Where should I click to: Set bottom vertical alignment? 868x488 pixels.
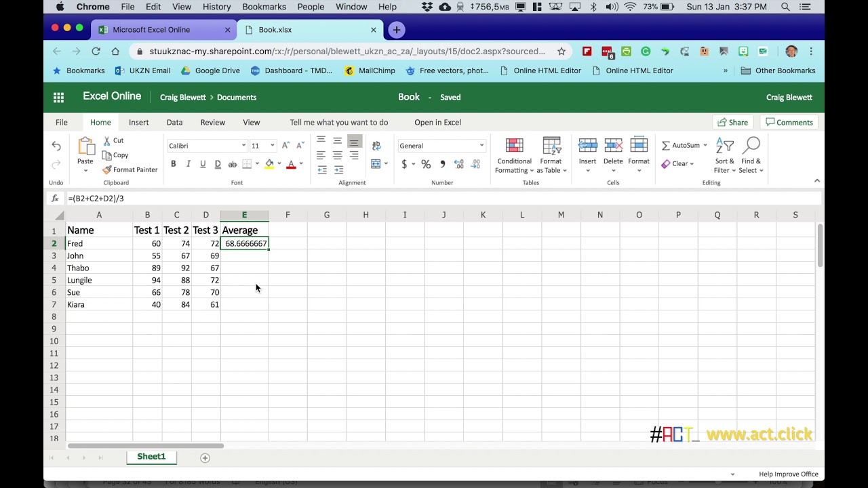[x=354, y=141]
